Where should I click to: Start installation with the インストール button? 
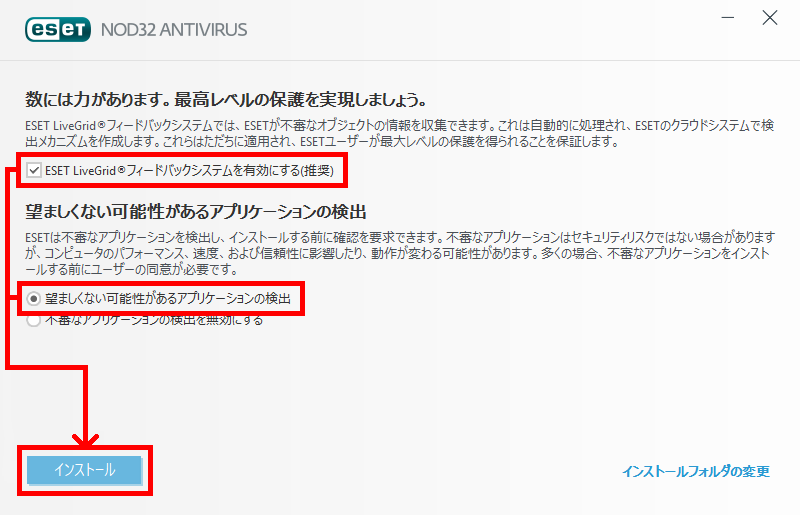(x=84, y=470)
